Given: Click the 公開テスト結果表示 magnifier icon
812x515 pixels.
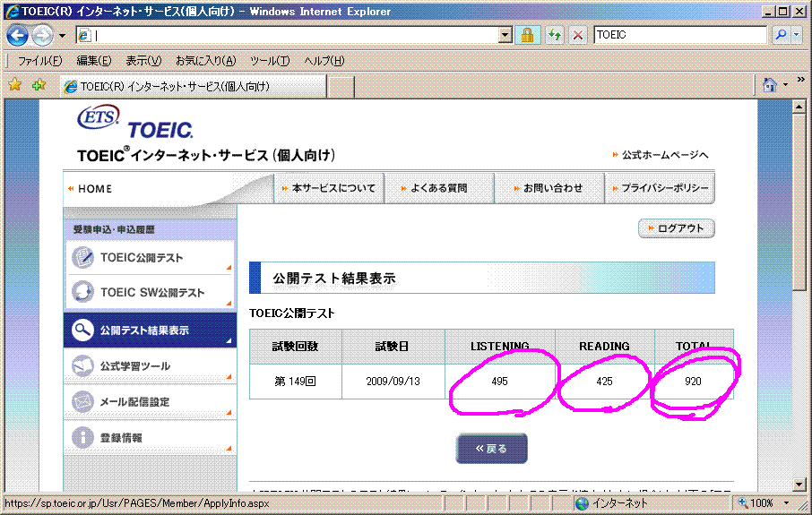Looking at the screenshot, I should [82, 330].
